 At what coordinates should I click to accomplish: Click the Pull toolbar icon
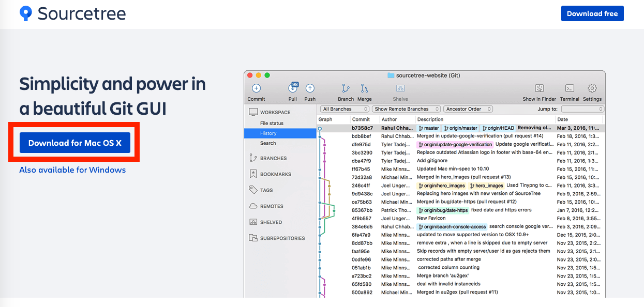pyautogui.click(x=293, y=88)
